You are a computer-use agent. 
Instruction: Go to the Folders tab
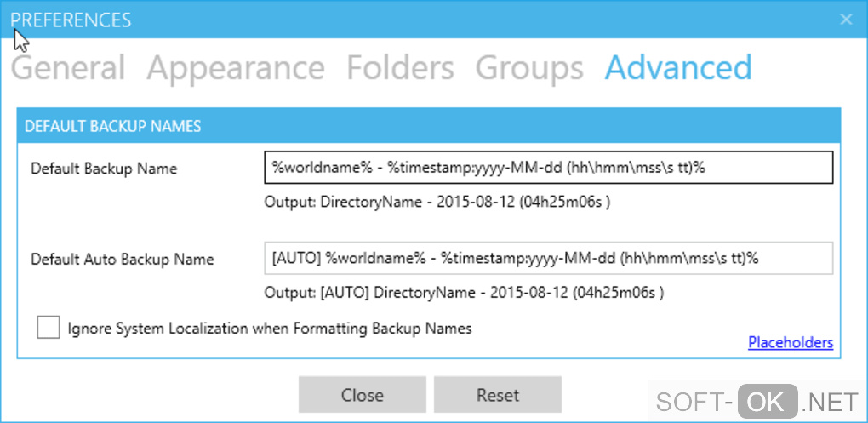[x=400, y=68]
